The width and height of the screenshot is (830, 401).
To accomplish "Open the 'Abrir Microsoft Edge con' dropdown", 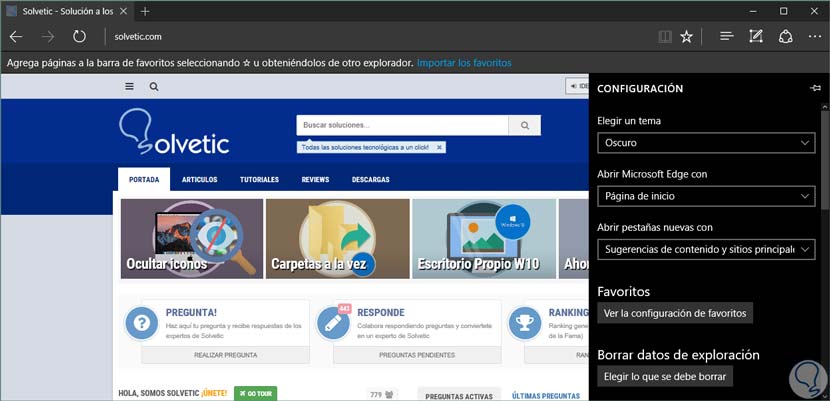I will pos(706,196).
